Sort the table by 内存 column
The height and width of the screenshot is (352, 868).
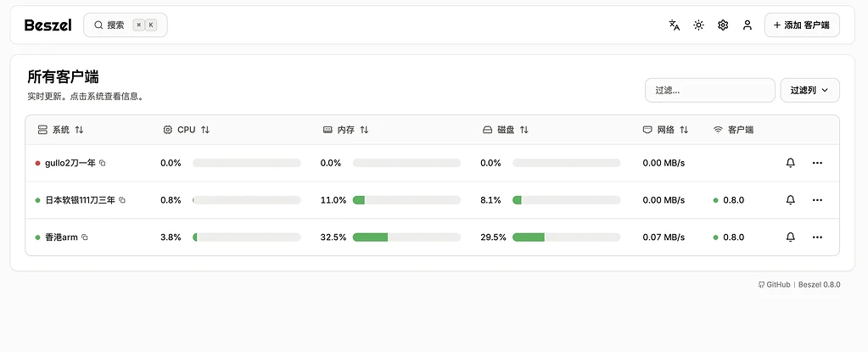click(346, 130)
